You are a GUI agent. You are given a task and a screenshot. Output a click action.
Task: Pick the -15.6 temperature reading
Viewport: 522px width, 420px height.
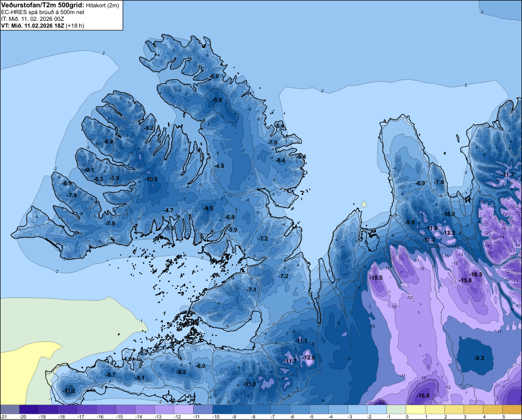point(466,281)
